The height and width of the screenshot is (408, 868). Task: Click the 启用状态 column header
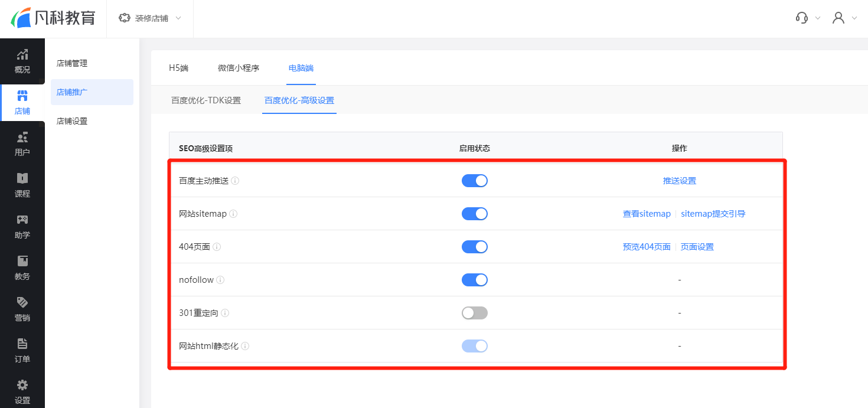point(475,149)
